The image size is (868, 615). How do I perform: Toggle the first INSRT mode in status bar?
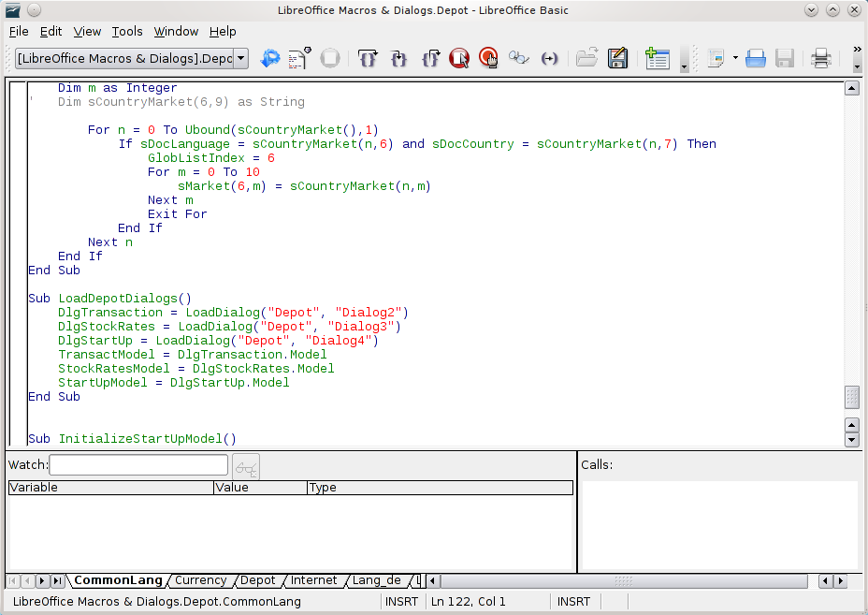coord(402,602)
